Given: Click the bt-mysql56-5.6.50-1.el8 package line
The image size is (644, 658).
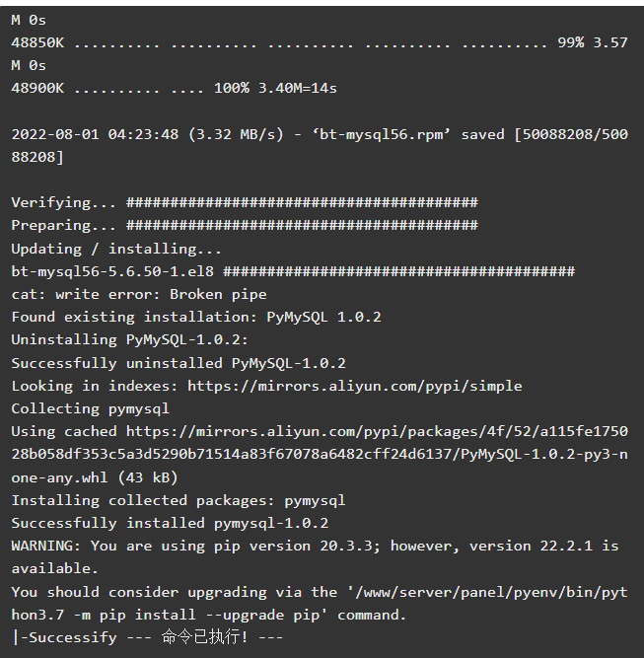Looking at the screenshot, I should click(x=293, y=271).
